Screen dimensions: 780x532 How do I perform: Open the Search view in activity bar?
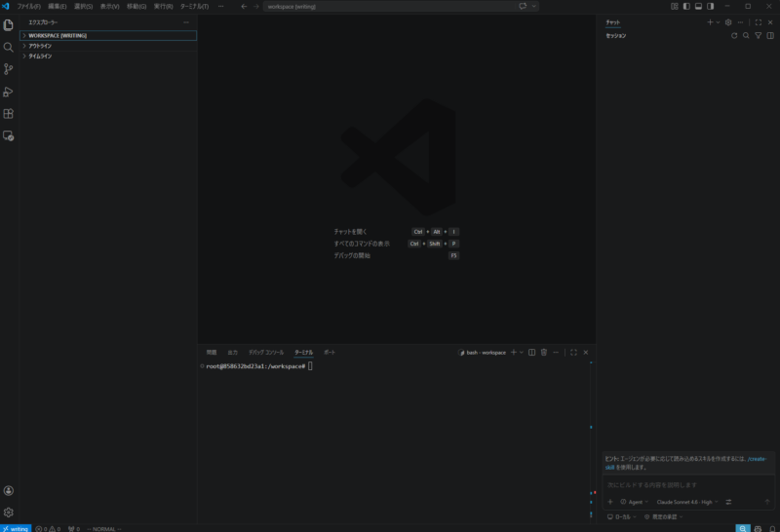pos(9,47)
